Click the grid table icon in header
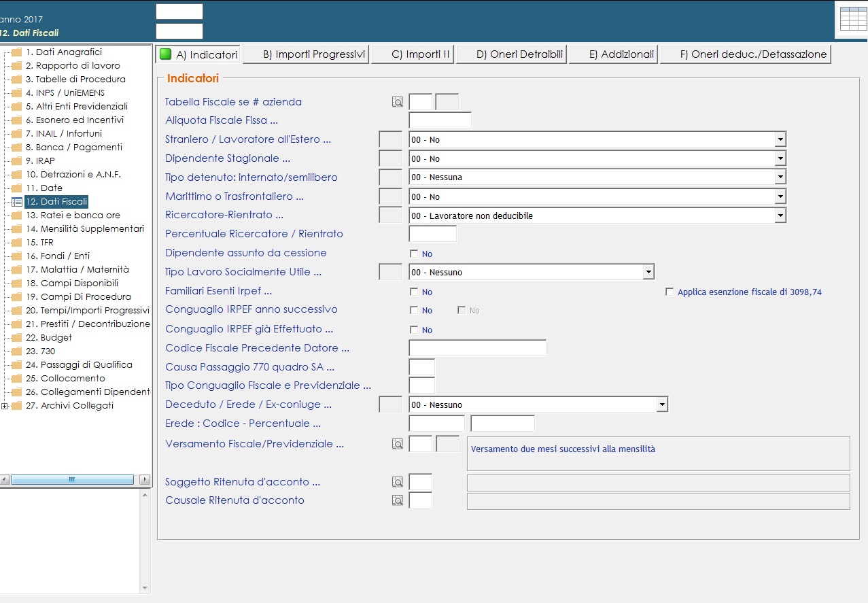 [853, 18]
